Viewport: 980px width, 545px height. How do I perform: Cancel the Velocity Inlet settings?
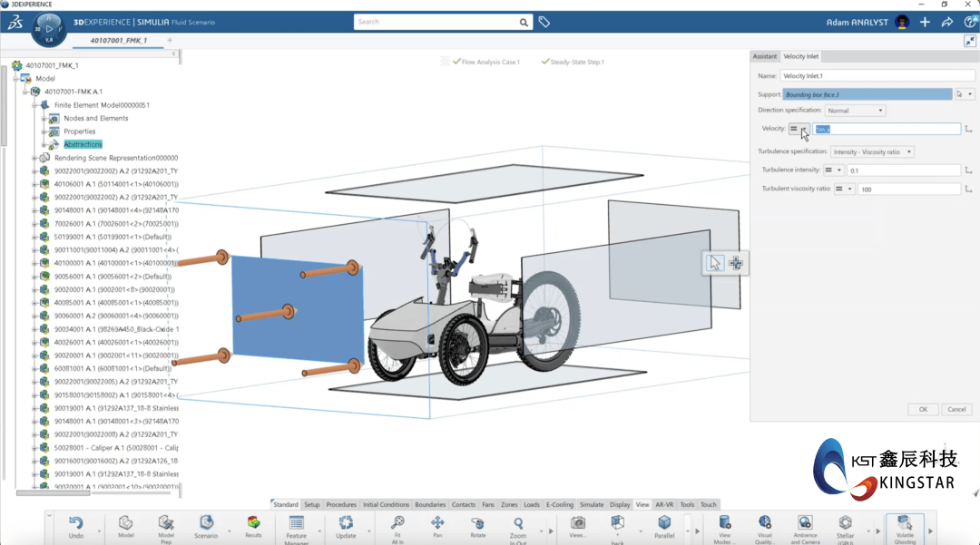coord(956,409)
